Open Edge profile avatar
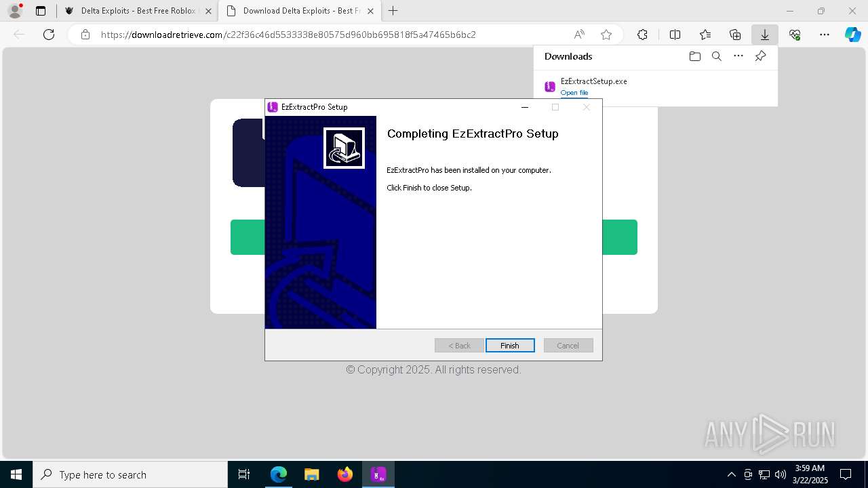 click(x=14, y=11)
